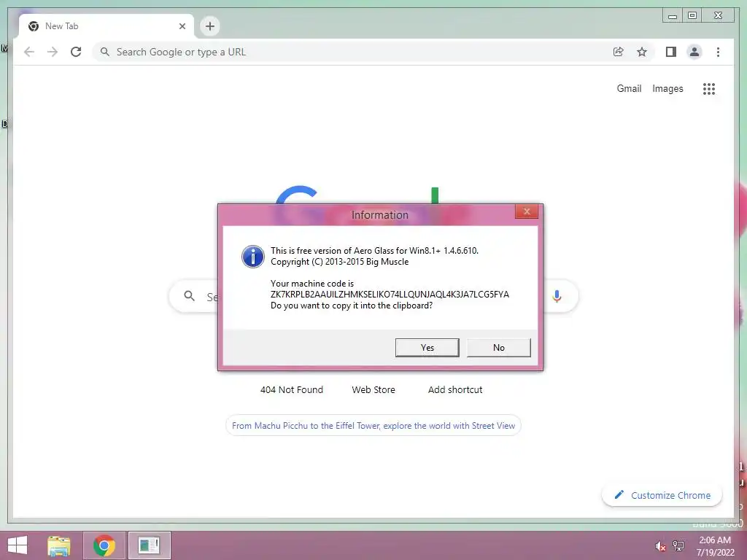Click Yes to copy machine code
The image size is (747, 560).
point(427,348)
